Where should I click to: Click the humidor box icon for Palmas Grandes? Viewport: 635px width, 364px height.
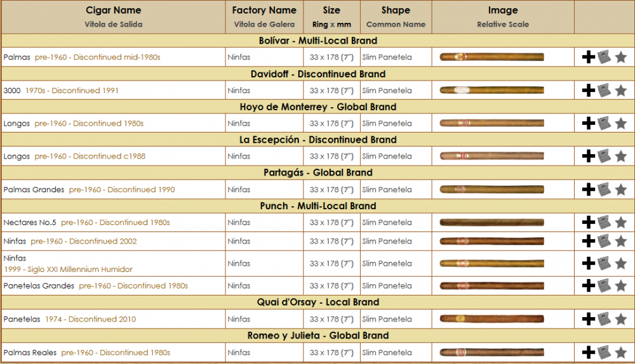(605, 189)
